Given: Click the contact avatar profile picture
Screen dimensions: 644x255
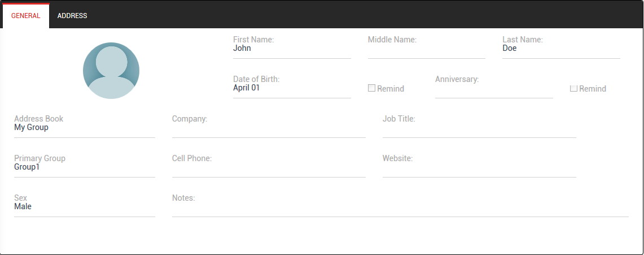Looking at the screenshot, I should click(x=111, y=71).
